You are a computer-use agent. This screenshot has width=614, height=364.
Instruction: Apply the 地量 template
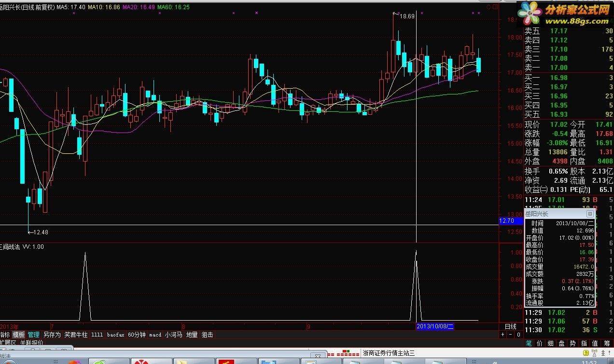point(192,334)
